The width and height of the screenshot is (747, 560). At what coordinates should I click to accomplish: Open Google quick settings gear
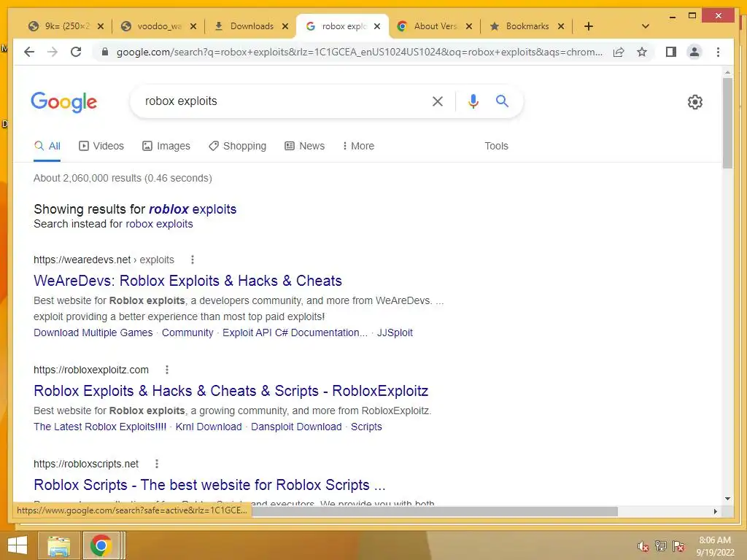point(695,102)
